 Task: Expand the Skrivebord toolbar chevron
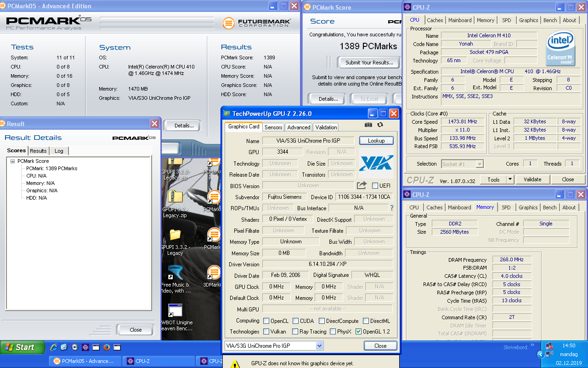pos(532,345)
